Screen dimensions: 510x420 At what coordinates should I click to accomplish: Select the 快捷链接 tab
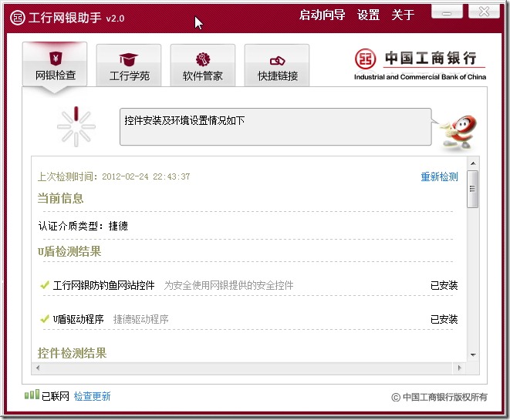coord(277,66)
